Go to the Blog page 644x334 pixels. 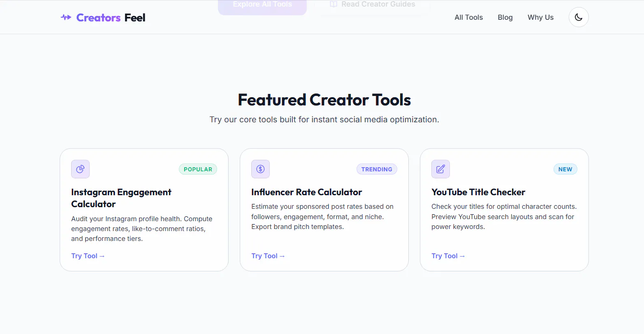(x=505, y=17)
